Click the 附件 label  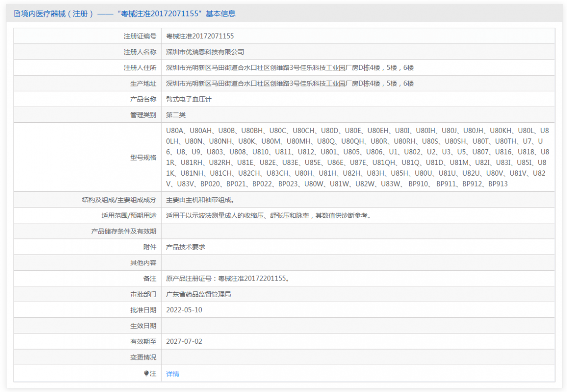[x=150, y=247]
